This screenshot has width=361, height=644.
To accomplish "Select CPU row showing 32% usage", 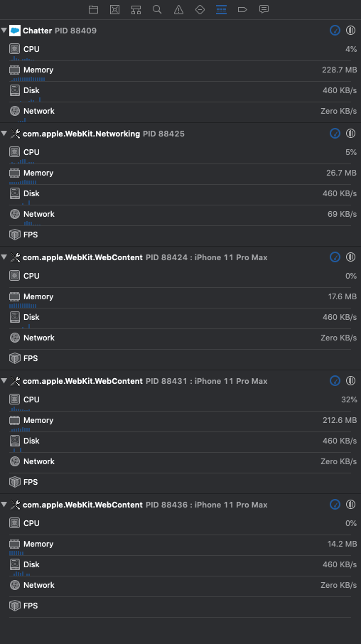I will (x=180, y=402).
